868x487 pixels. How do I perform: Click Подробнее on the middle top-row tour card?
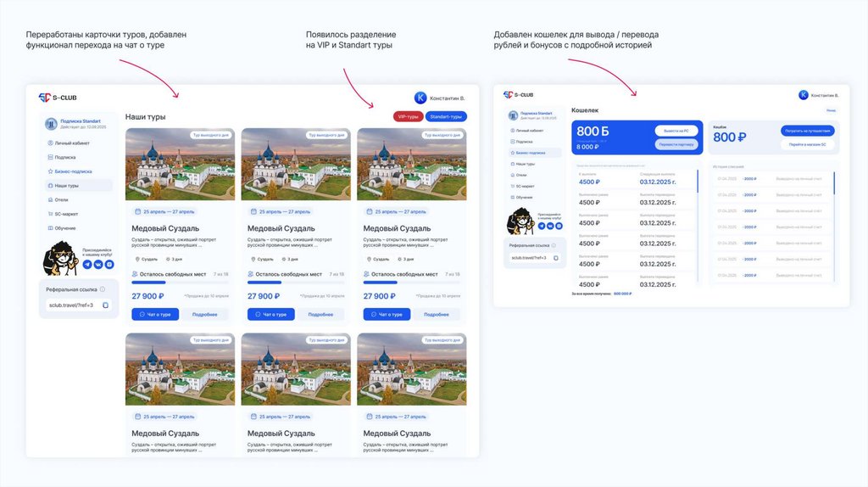click(x=320, y=314)
